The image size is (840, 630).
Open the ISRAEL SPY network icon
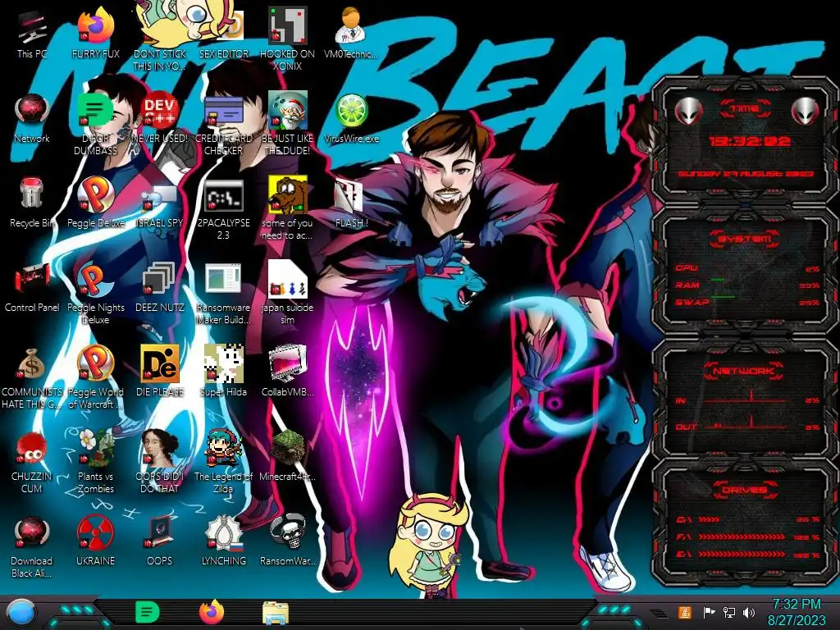tap(160, 203)
